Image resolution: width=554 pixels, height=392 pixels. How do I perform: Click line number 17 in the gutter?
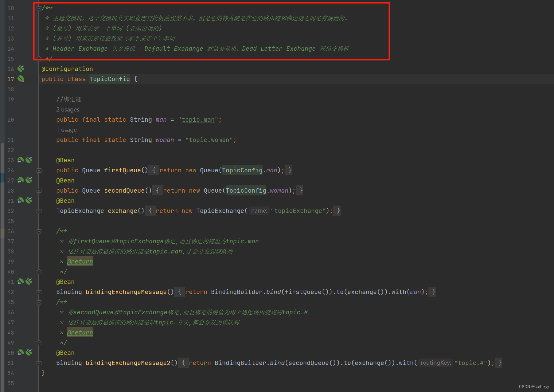[x=11, y=79]
